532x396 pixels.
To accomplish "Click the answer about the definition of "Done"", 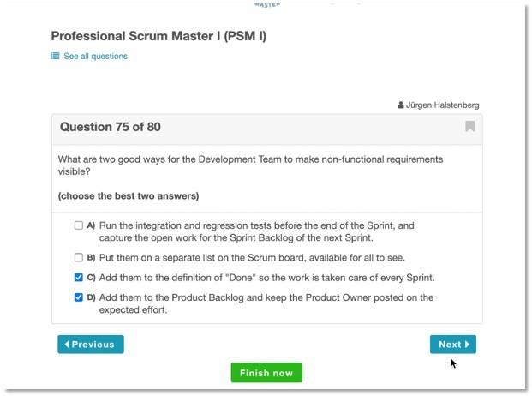I will 267,278.
